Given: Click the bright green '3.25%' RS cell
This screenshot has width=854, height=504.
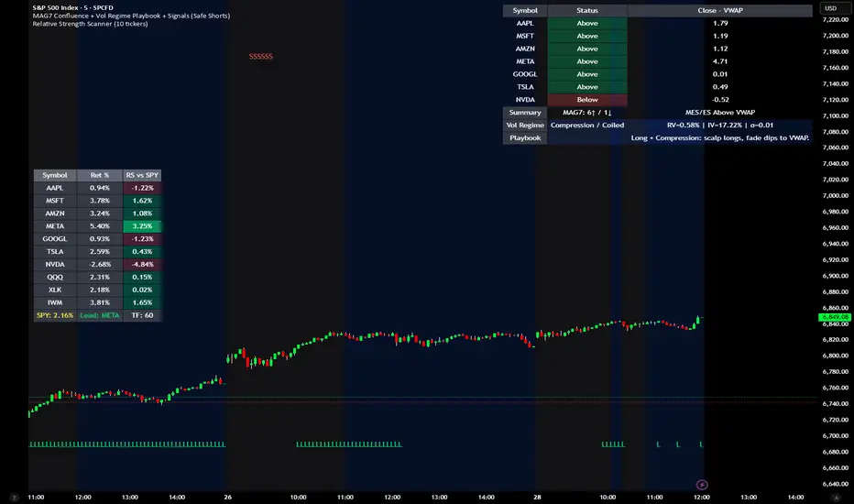Looking at the screenshot, I should (142, 226).
